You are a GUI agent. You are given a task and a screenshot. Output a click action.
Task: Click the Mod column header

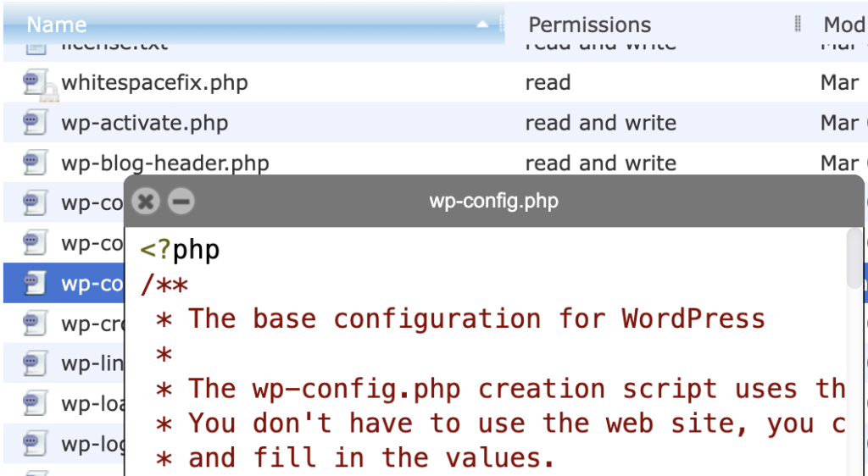click(845, 25)
